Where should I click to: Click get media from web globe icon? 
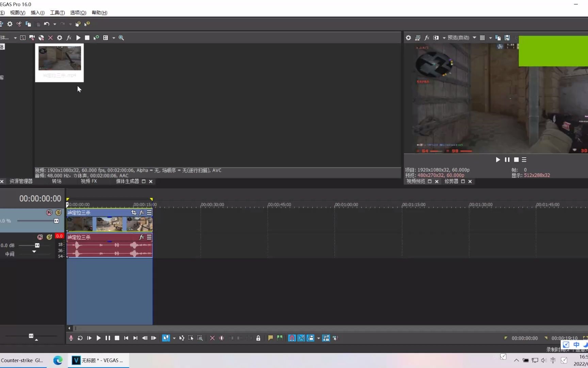41,38
